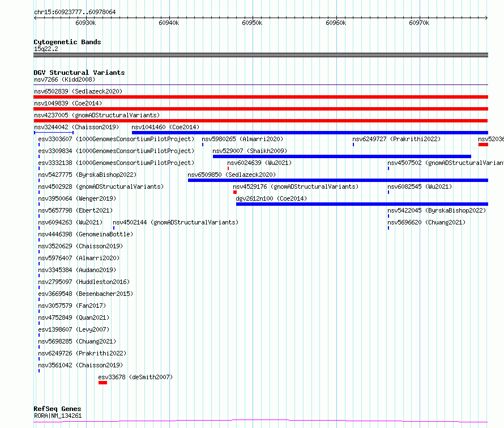Select the red esv33678 variant block
The height and width of the screenshot is (428, 504).
(103, 383)
